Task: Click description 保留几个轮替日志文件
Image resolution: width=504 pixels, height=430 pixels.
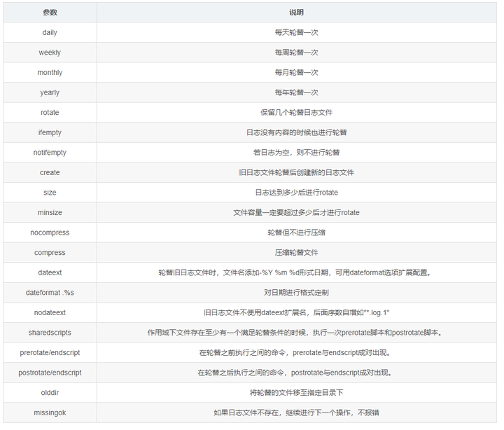Action: coord(296,113)
